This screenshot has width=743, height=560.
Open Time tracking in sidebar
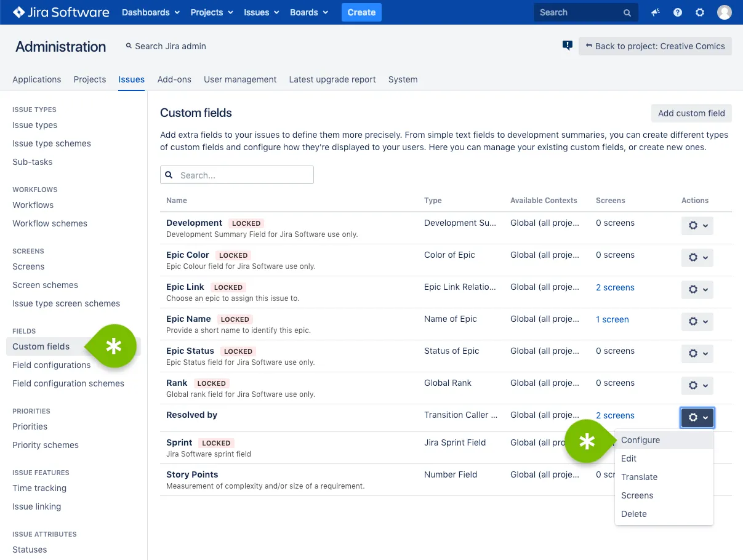coord(39,488)
